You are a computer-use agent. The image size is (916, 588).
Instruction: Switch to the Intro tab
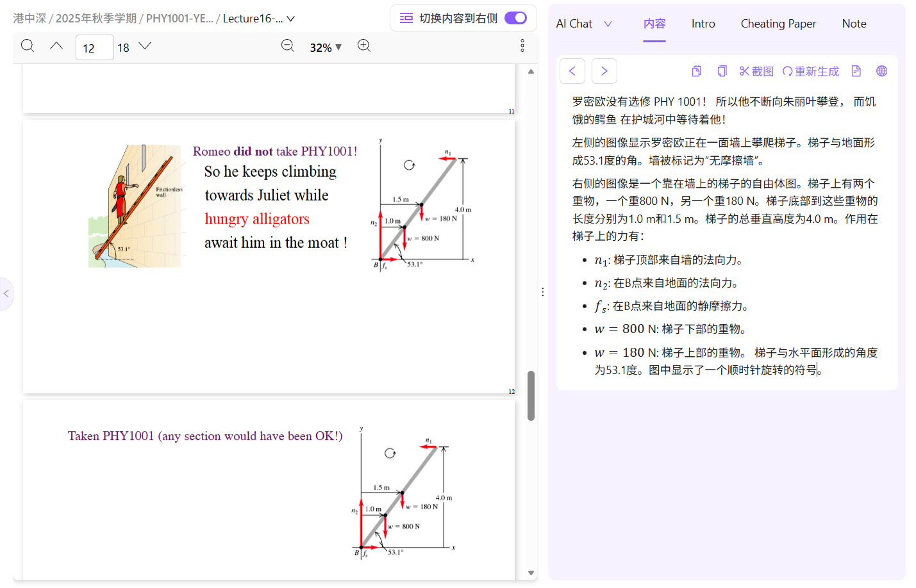pos(703,24)
